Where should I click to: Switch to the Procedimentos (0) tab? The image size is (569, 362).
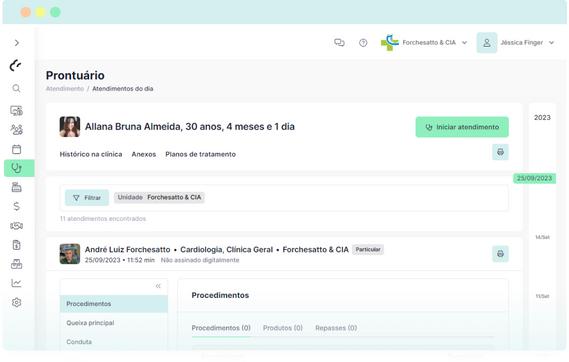pyautogui.click(x=221, y=328)
